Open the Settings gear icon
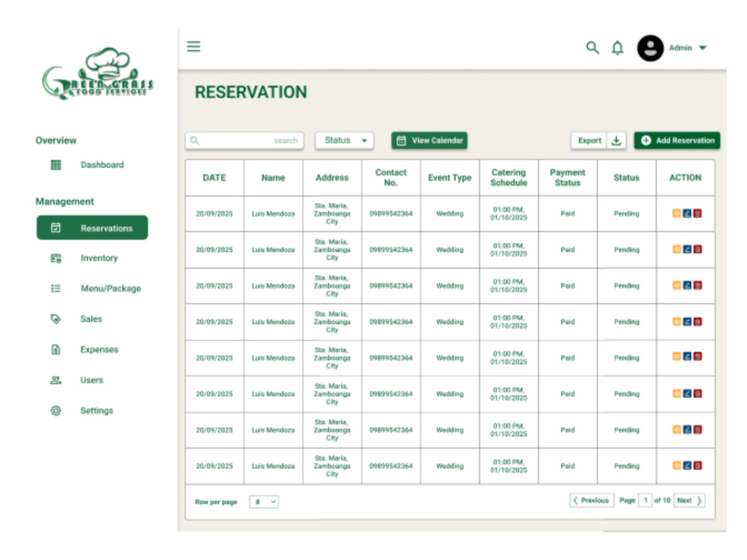This screenshot has height=560, width=747. coord(56,411)
